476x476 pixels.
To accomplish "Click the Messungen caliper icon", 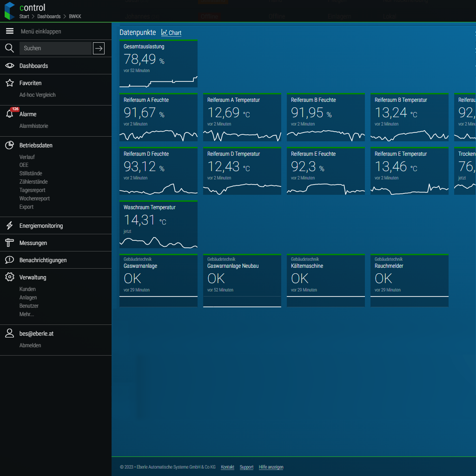I will 9,243.
